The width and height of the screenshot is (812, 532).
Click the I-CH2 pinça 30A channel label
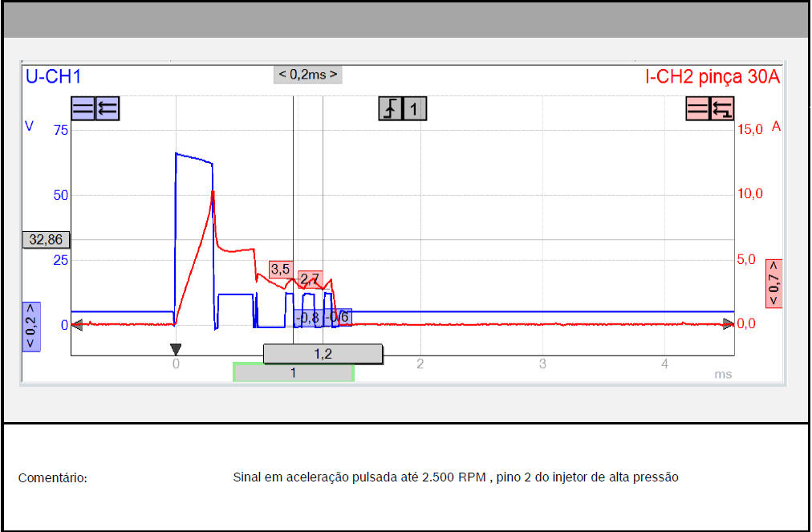coord(713,77)
